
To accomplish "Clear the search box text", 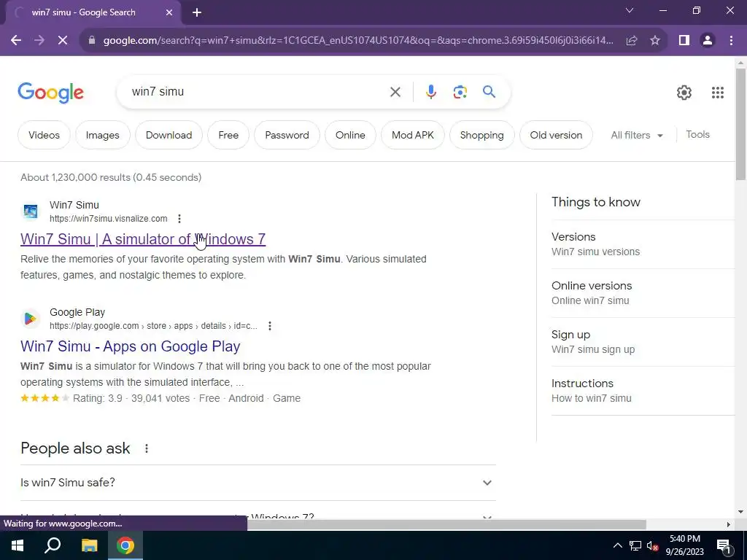I will click(x=395, y=92).
